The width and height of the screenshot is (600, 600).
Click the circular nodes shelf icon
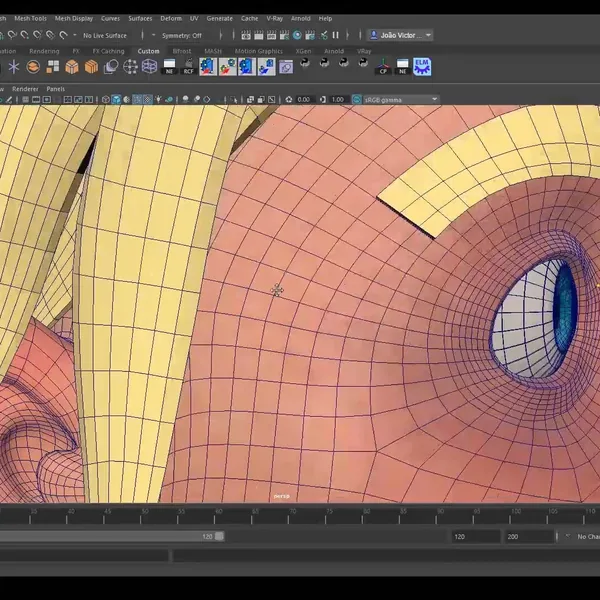coord(130,67)
